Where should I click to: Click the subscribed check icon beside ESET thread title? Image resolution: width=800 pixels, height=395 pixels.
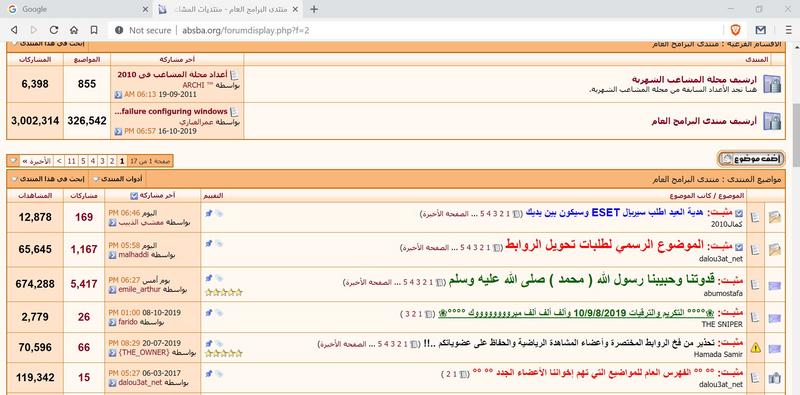(x=739, y=213)
